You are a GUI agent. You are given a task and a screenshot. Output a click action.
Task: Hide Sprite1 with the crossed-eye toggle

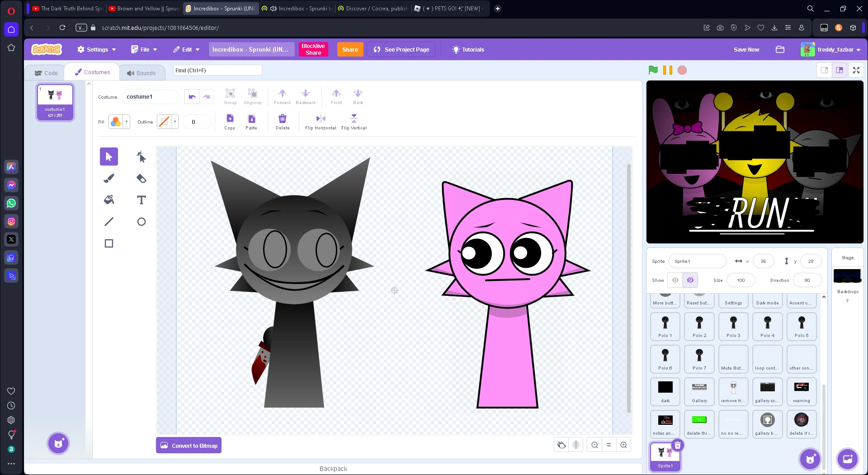coord(690,280)
